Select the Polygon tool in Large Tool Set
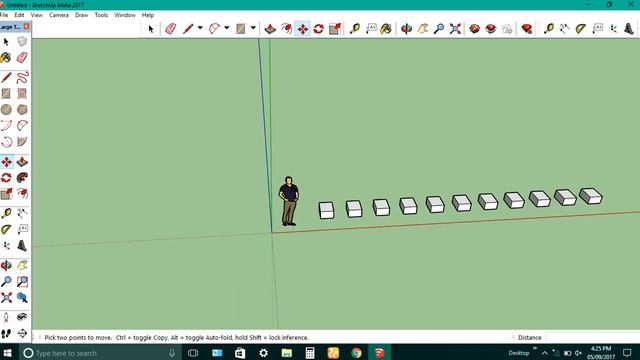 (22, 109)
